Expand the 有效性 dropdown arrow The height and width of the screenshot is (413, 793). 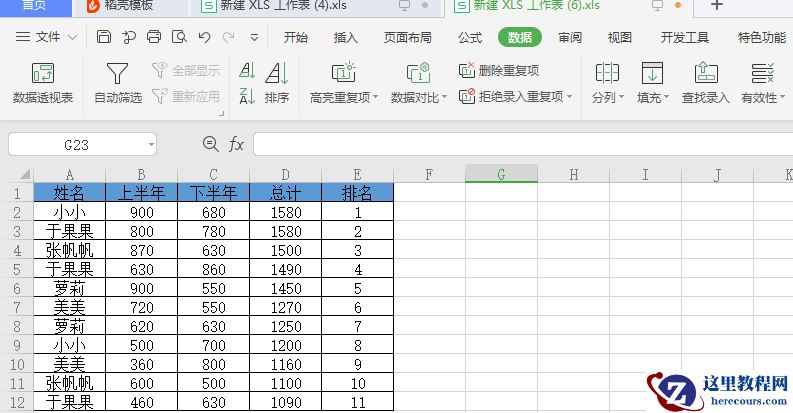[782, 97]
